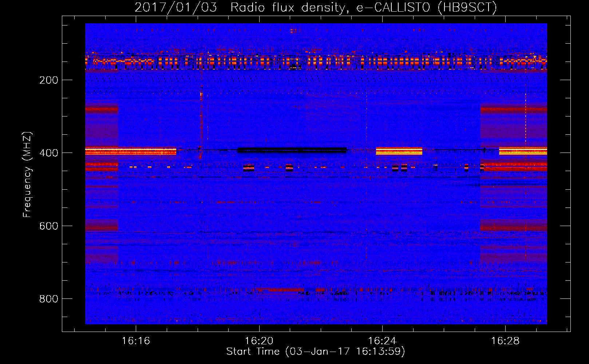Viewport: 589px width, 364px height.
Task: Click the 'Start Time (03-Jan-17 16:13:59)' label
Action: point(316,352)
